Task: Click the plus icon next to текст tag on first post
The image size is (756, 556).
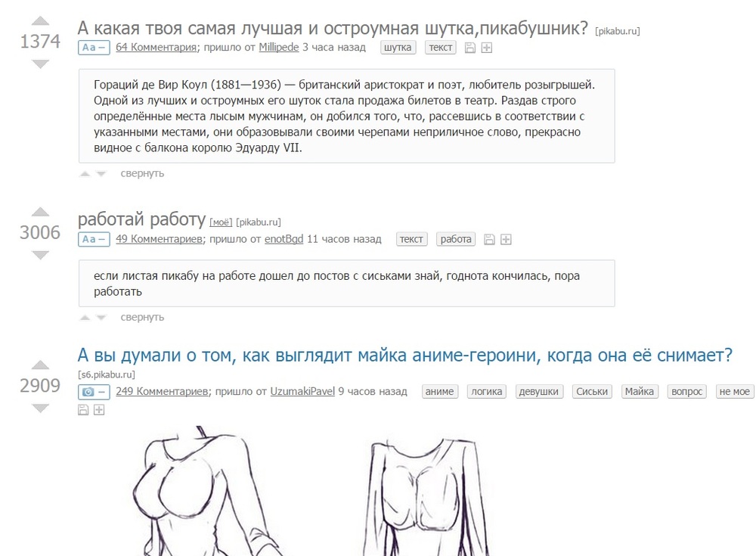Action: [x=487, y=48]
